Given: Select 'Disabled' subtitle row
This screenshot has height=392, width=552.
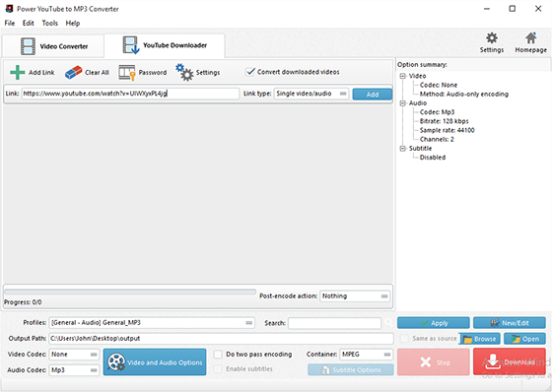Looking at the screenshot, I should 433,158.
